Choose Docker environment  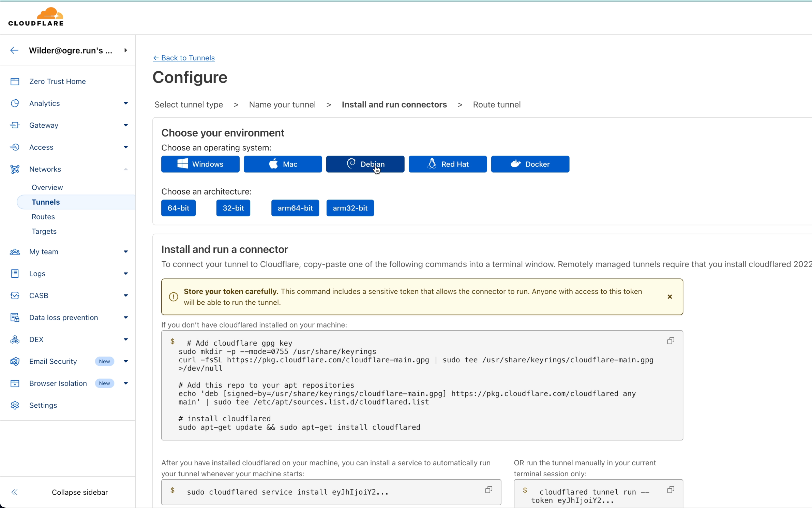click(x=530, y=164)
